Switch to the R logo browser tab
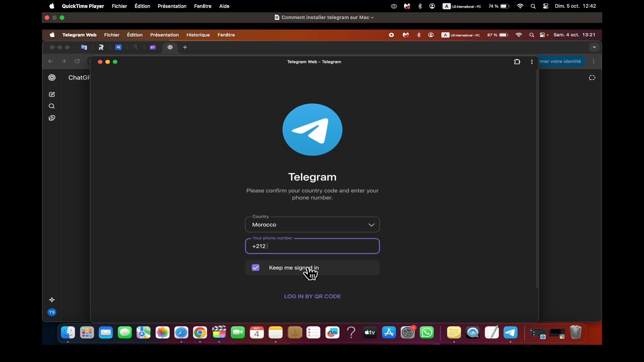The width and height of the screenshot is (644, 362). [101, 47]
